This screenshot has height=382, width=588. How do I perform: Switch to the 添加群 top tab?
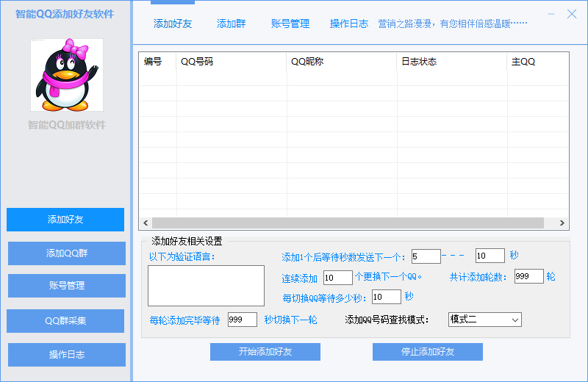point(231,24)
